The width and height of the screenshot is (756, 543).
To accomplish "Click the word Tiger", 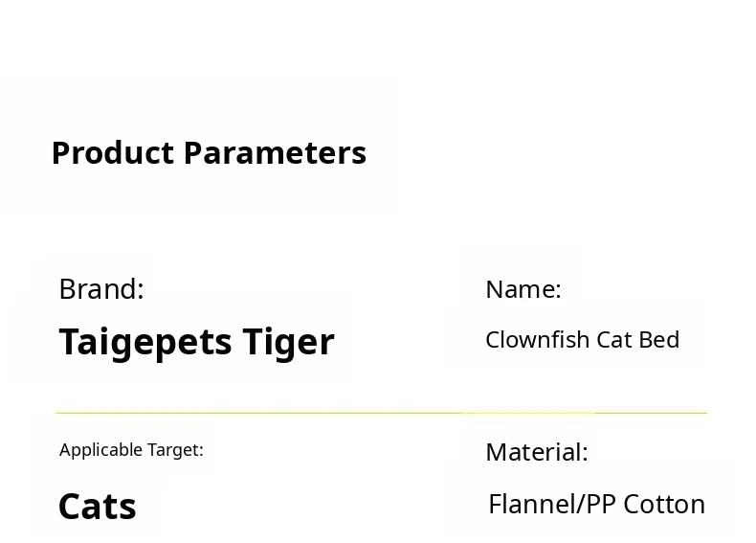I will [x=288, y=343].
